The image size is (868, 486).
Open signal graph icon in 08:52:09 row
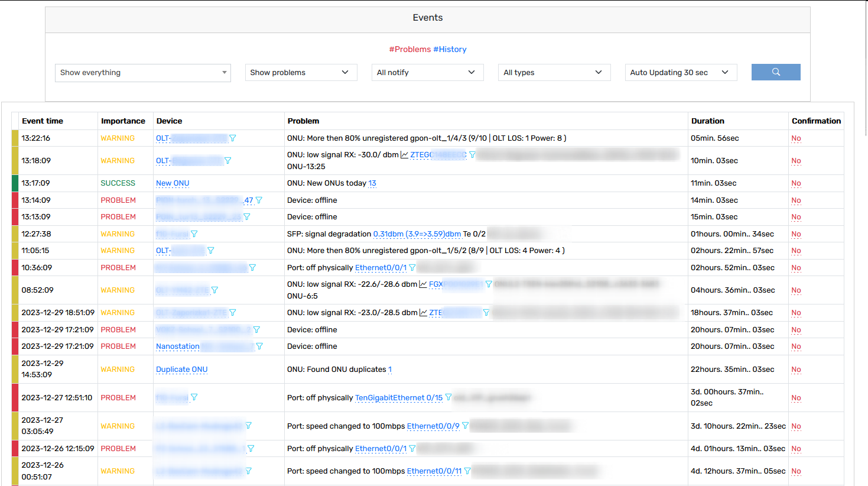coord(423,284)
